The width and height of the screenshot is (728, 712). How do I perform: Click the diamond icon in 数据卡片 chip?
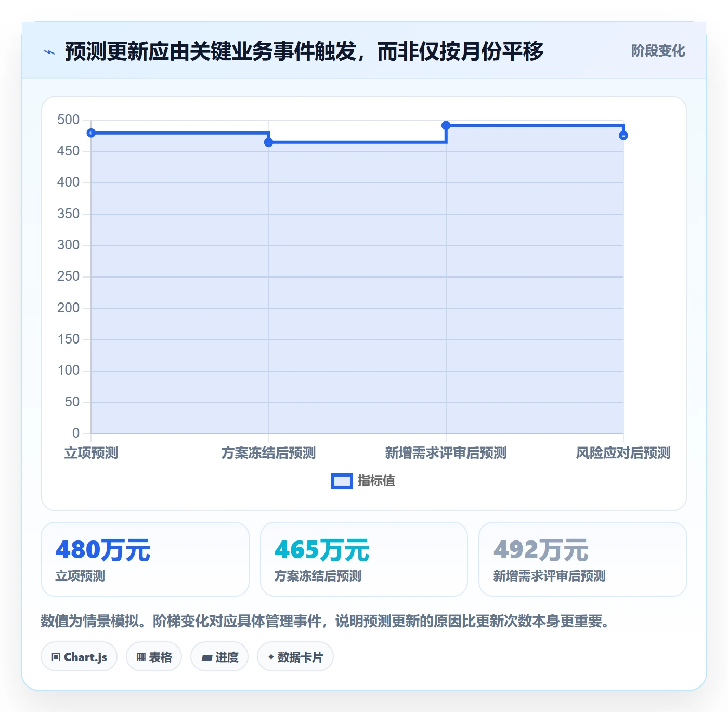[x=271, y=657]
